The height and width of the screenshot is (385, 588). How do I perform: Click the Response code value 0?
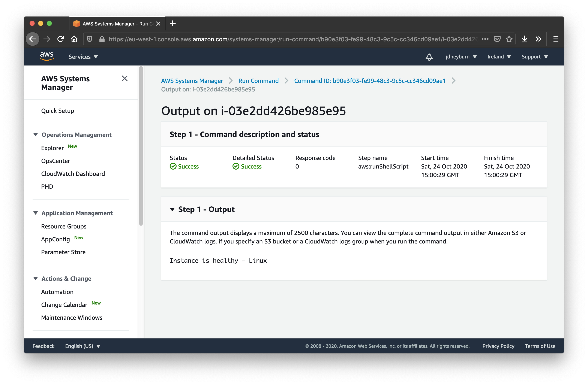[297, 166]
